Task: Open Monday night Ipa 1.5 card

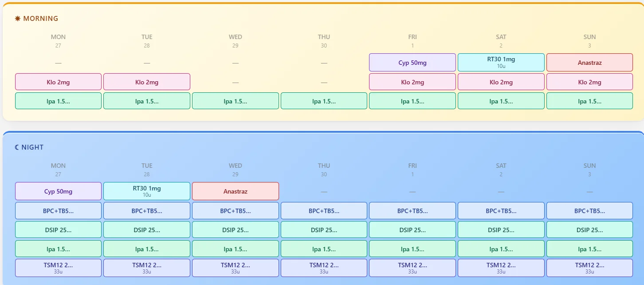Action: point(58,249)
